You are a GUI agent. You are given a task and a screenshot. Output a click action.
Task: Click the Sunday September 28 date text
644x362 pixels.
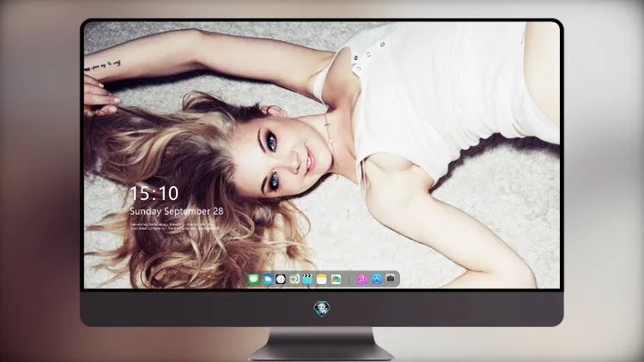click(x=177, y=211)
